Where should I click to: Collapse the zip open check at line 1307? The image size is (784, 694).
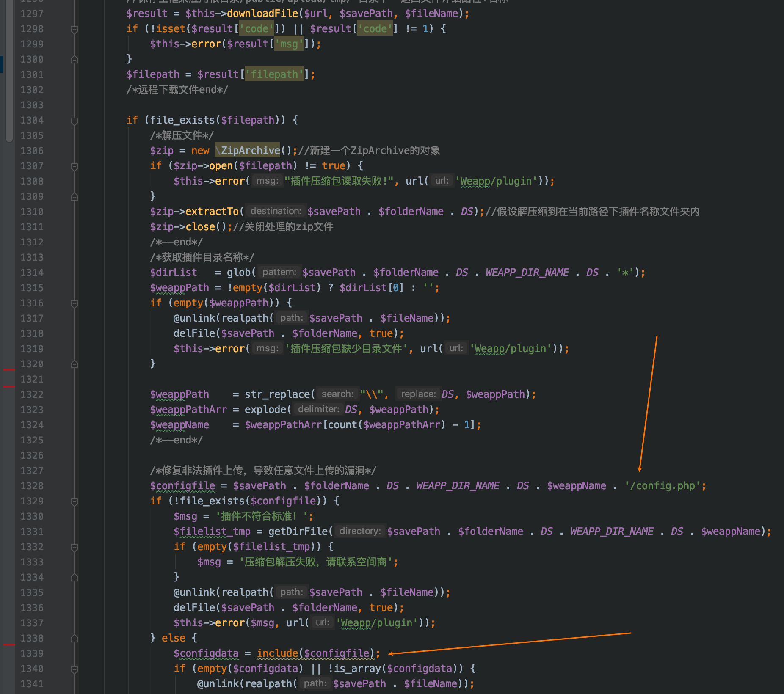click(75, 167)
